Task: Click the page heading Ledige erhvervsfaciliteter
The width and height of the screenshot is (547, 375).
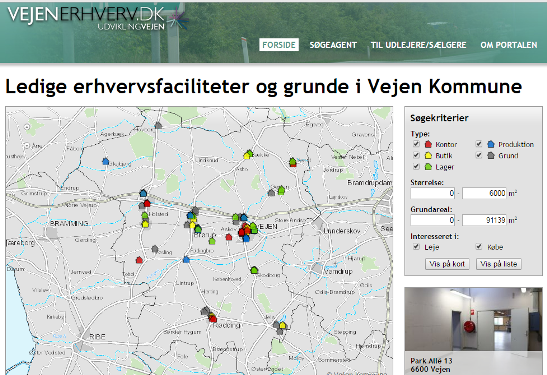Action: coord(264,87)
